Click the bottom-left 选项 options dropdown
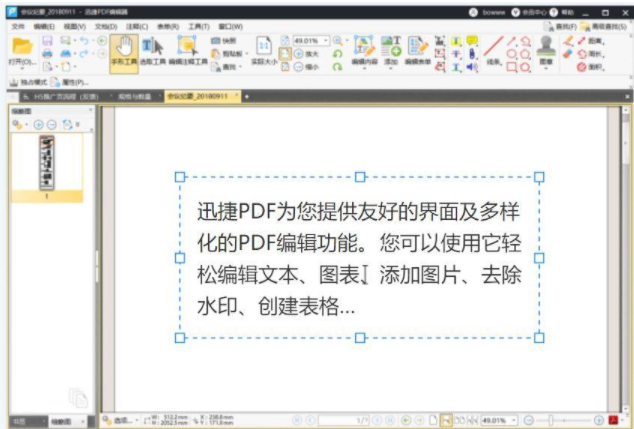 click(x=120, y=421)
